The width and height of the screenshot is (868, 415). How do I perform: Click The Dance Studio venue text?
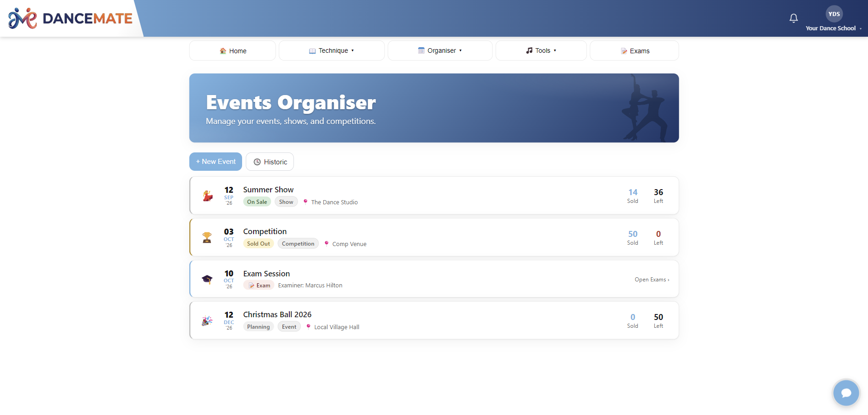(x=334, y=202)
